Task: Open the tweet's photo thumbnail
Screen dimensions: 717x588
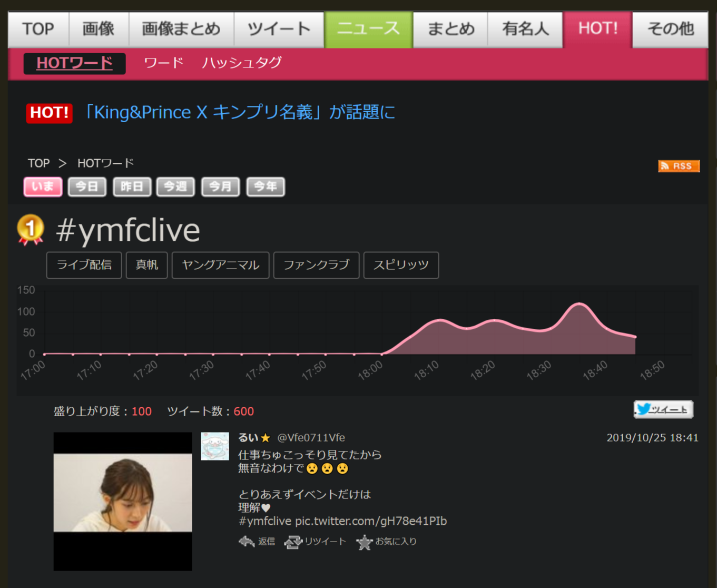Action: click(123, 501)
